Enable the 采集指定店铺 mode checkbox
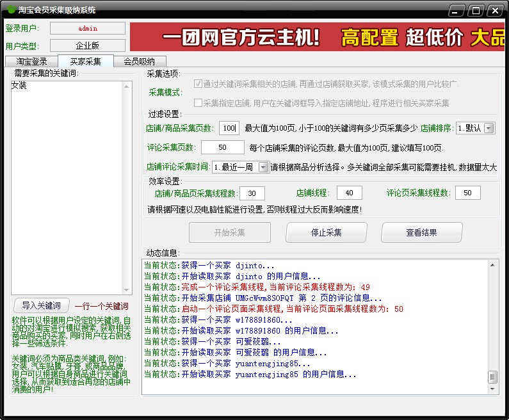Screen dimensions: 509x420 point(198,103)
